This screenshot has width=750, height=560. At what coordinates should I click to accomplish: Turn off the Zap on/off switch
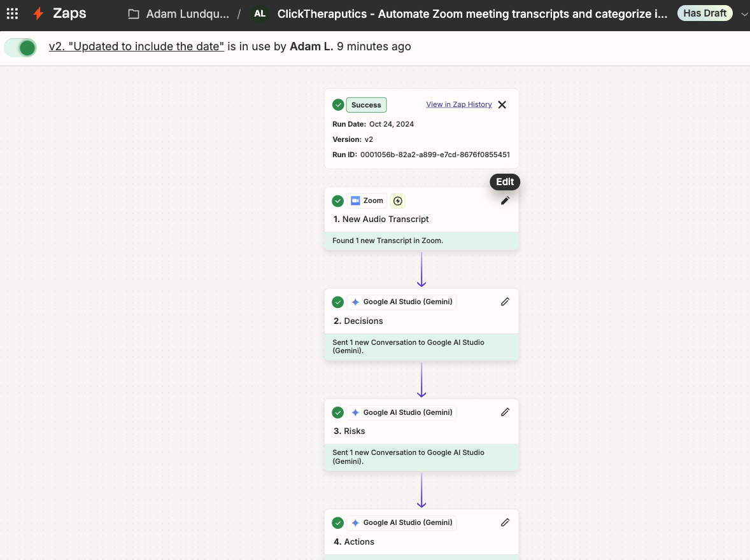click(21, 47)
